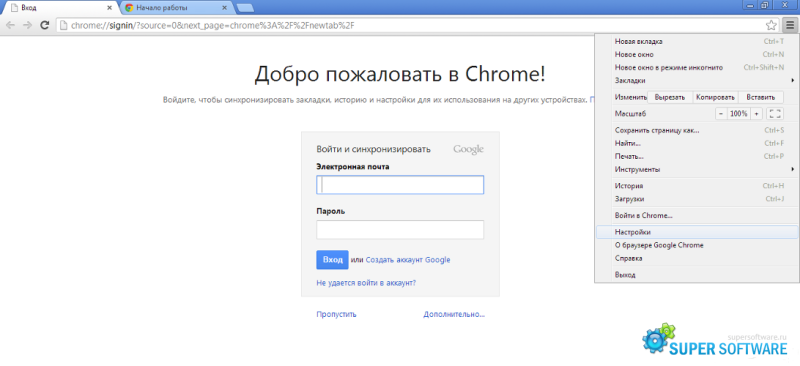
Task: Open 'О браузере Google Chrome'
Action: pos(697,245)
